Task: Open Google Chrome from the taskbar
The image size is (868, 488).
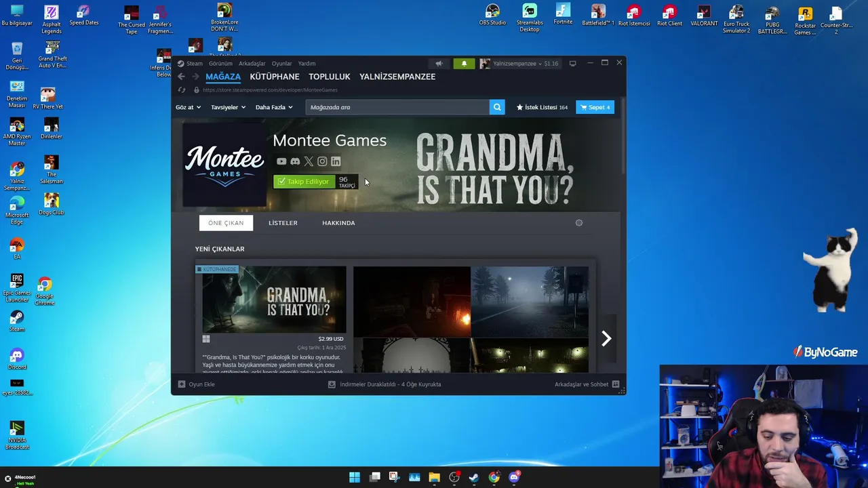Action: click(494, 477)
